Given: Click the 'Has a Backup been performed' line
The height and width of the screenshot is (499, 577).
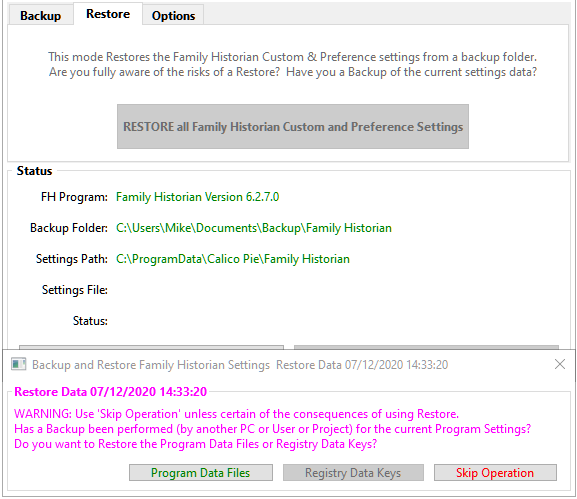Looking at the screenshot, I should pos(273,429).
